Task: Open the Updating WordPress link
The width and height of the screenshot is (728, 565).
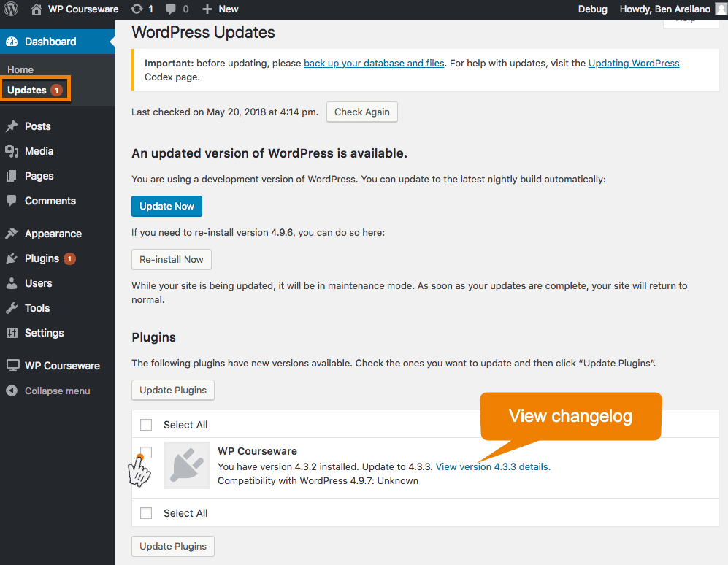Action: click(634, 63)
